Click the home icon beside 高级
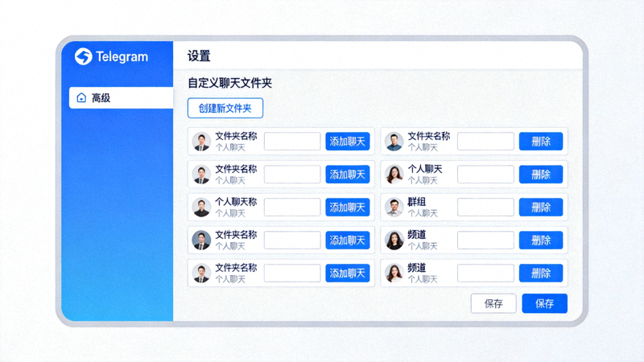 [81, 97]
